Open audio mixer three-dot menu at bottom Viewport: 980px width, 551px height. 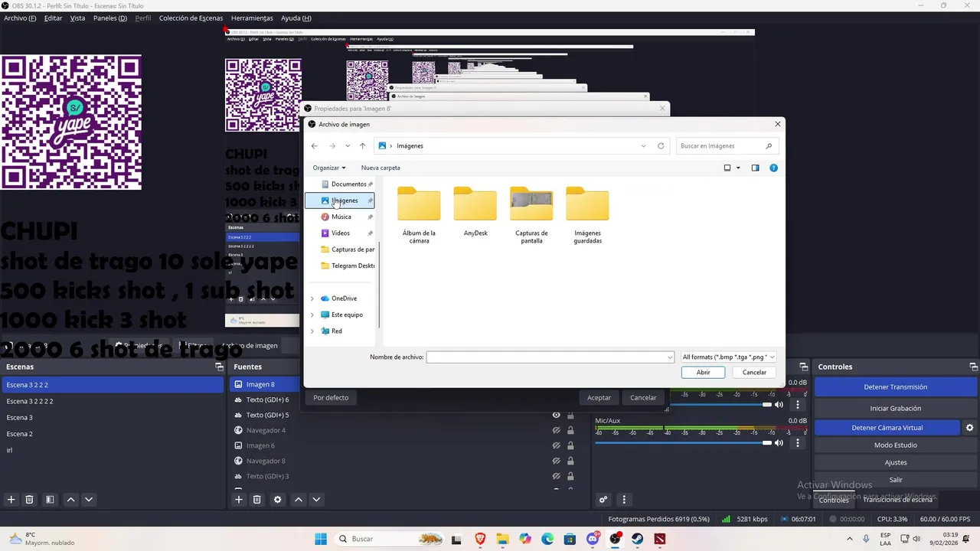[x=624, y=500]
